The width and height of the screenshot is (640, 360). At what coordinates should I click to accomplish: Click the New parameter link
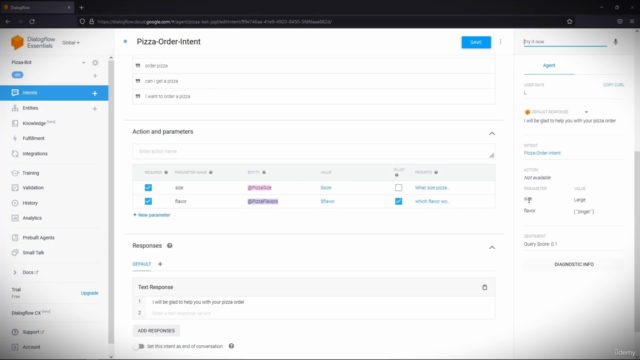point(151,215)
